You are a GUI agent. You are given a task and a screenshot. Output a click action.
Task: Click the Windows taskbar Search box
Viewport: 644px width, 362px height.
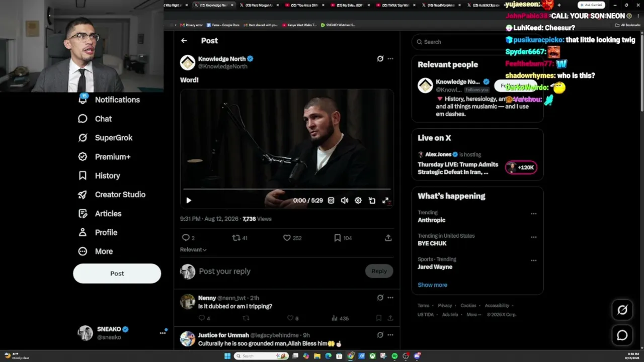[x=261, y=356]
